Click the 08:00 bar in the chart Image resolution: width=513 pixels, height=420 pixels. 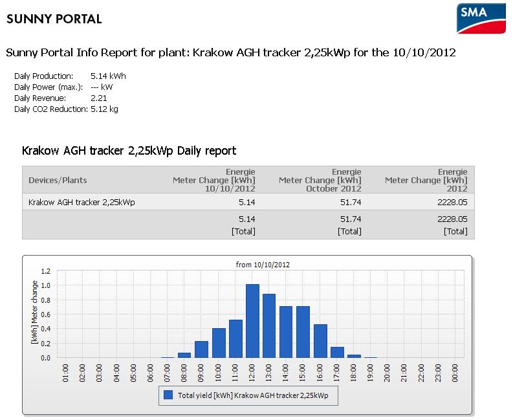(184, 355)
